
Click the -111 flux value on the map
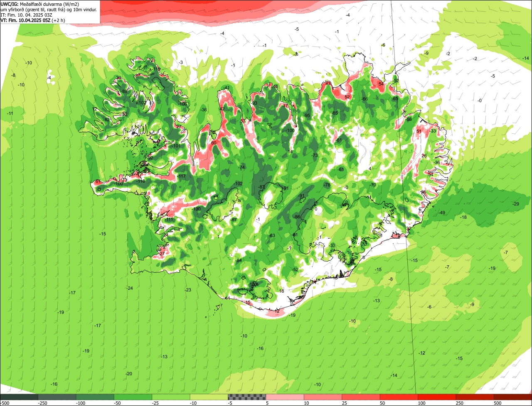[169, 219]
